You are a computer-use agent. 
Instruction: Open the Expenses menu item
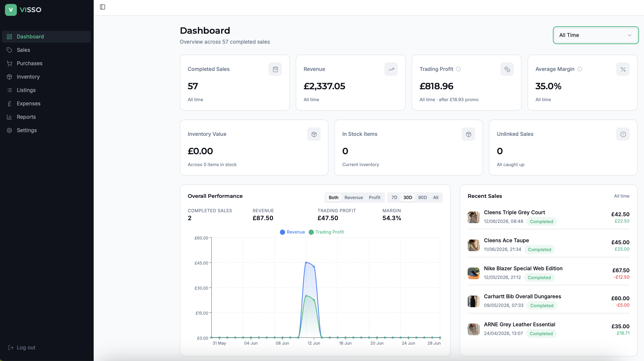point(46,104)
